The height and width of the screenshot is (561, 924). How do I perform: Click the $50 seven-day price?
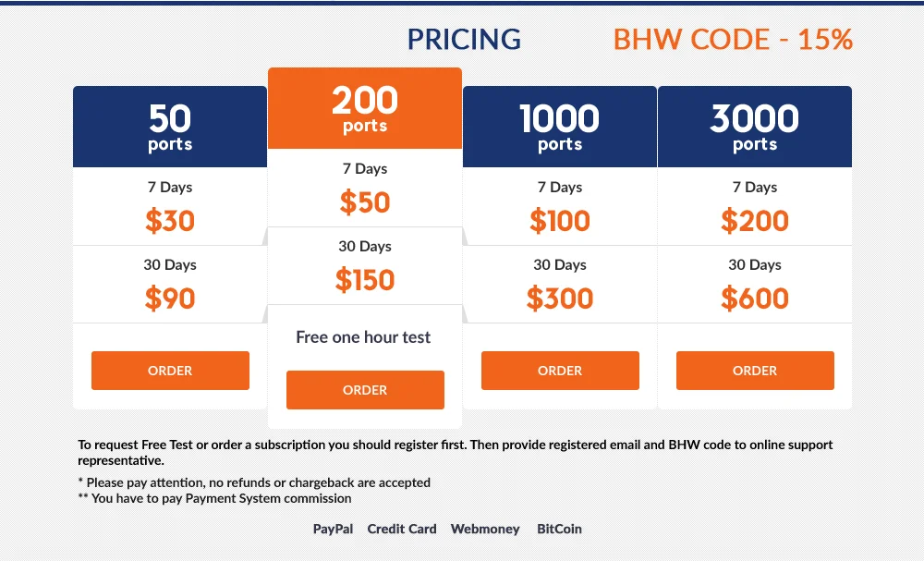(x=365, y=202)
